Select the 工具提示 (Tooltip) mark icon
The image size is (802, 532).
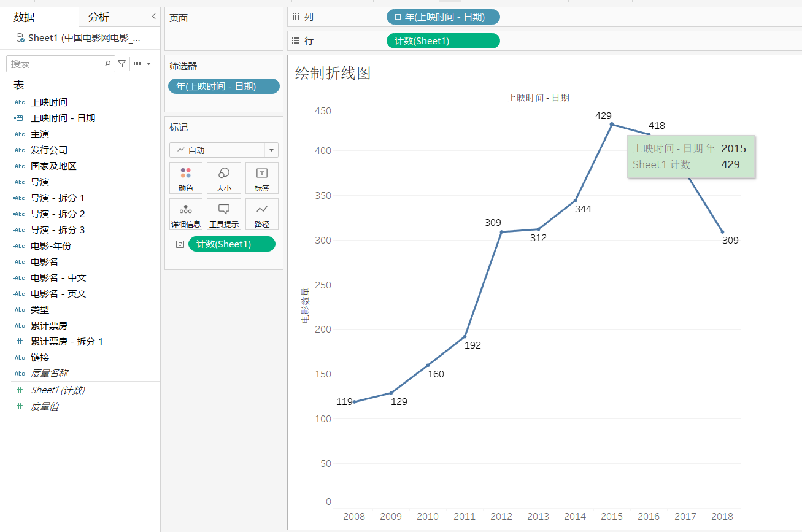coord(224,214)
